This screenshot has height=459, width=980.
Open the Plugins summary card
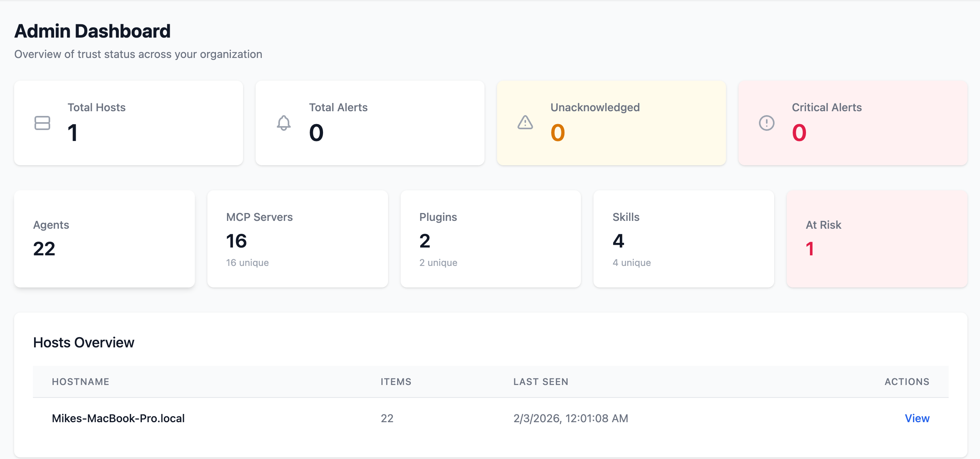point(490,238)
